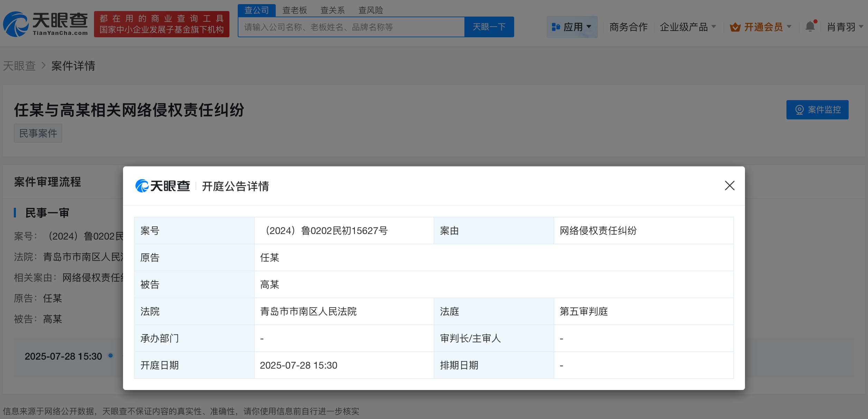Click the red notification dot on the bell

pyautogui.click(x=815, y=21)
